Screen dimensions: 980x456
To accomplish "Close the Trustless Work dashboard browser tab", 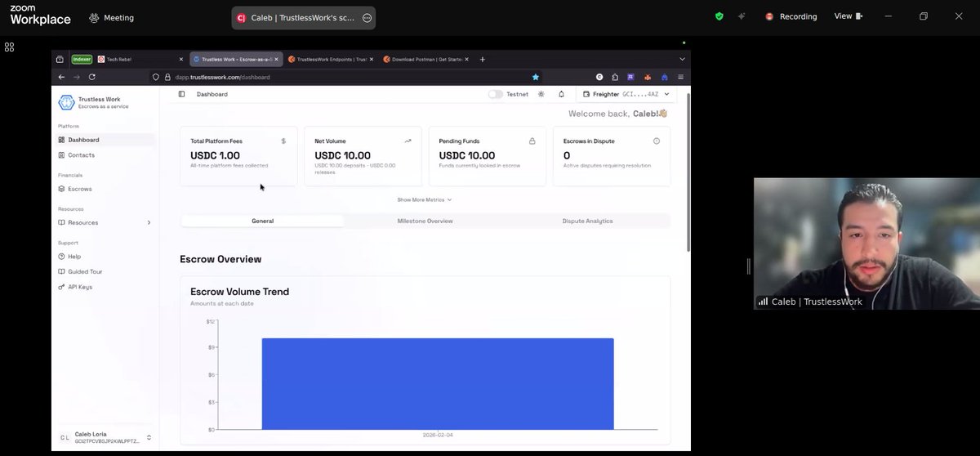I will [x=277, y=59].
